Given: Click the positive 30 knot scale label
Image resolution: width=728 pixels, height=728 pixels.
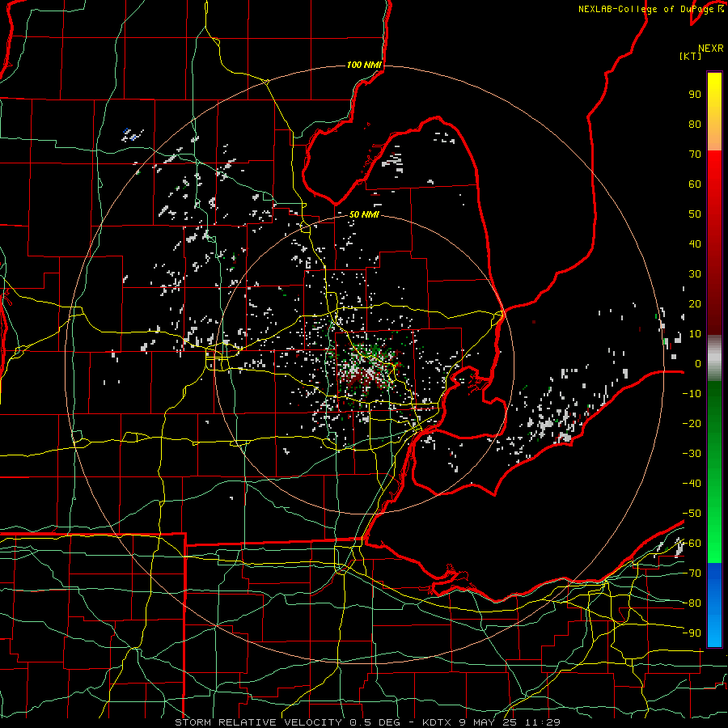Looking at the screenshot, I should pyautogui.click(x=695, y=274).
